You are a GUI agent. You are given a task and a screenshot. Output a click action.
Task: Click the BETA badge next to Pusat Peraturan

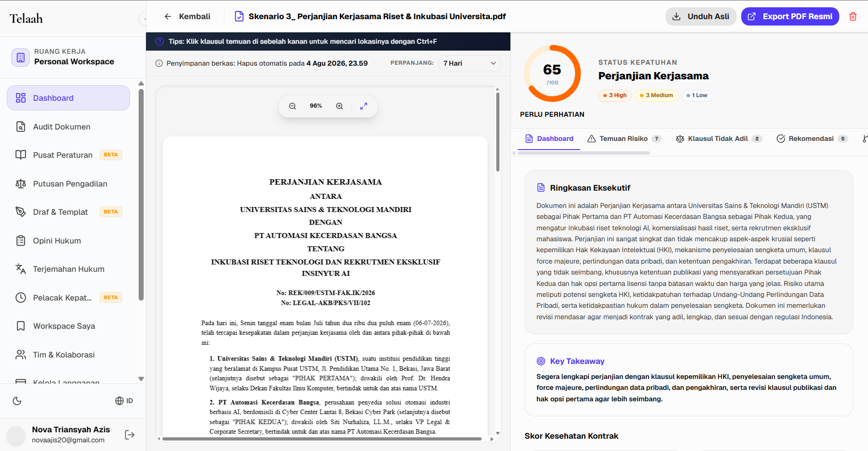(111, 155)
